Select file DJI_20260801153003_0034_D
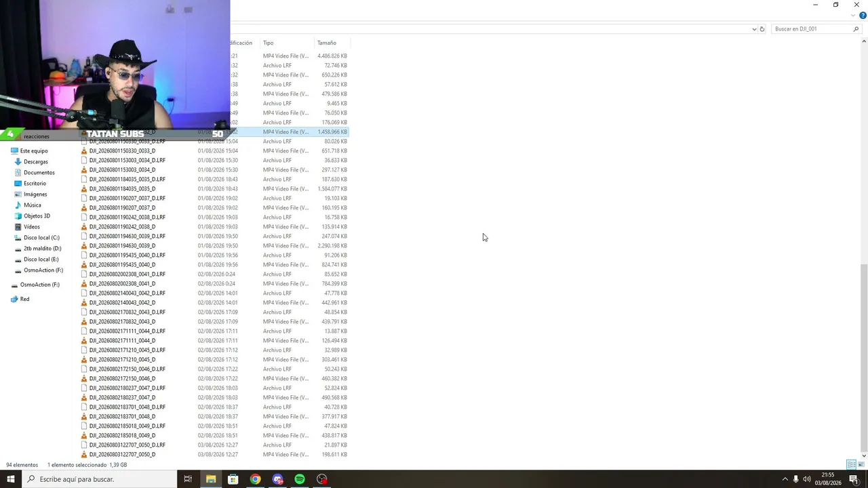Viewport: 868px width, 488px height. [x=122, y=170]
